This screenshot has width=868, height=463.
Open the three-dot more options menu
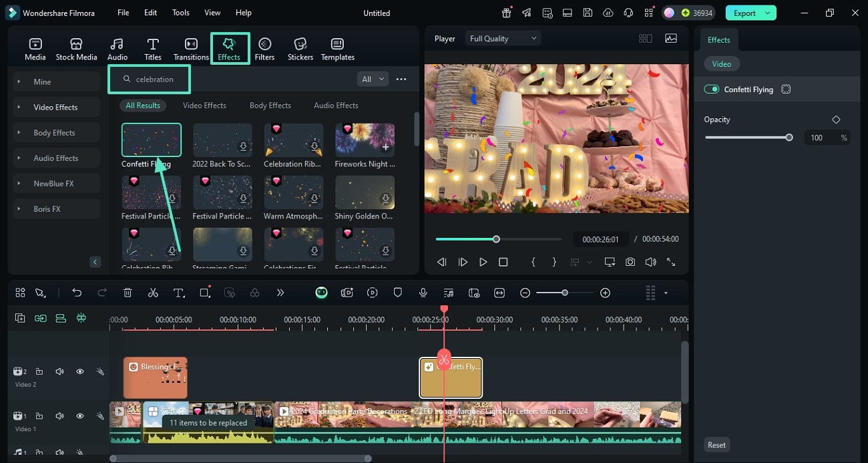click(401, 79)
